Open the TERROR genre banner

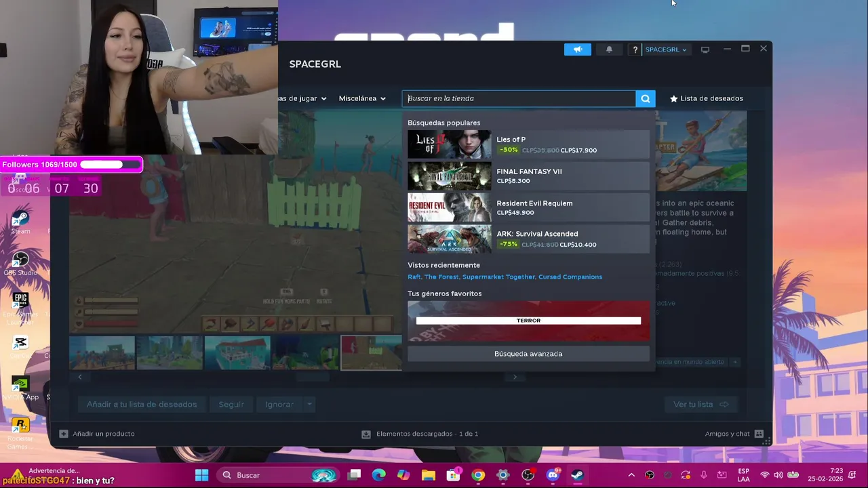(x=528, y=321)
